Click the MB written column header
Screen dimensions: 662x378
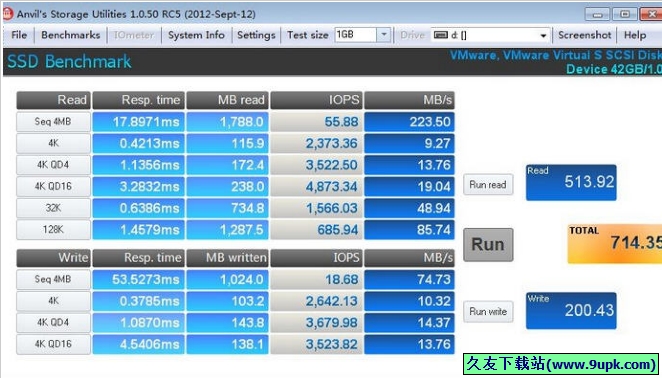(227, 258)
